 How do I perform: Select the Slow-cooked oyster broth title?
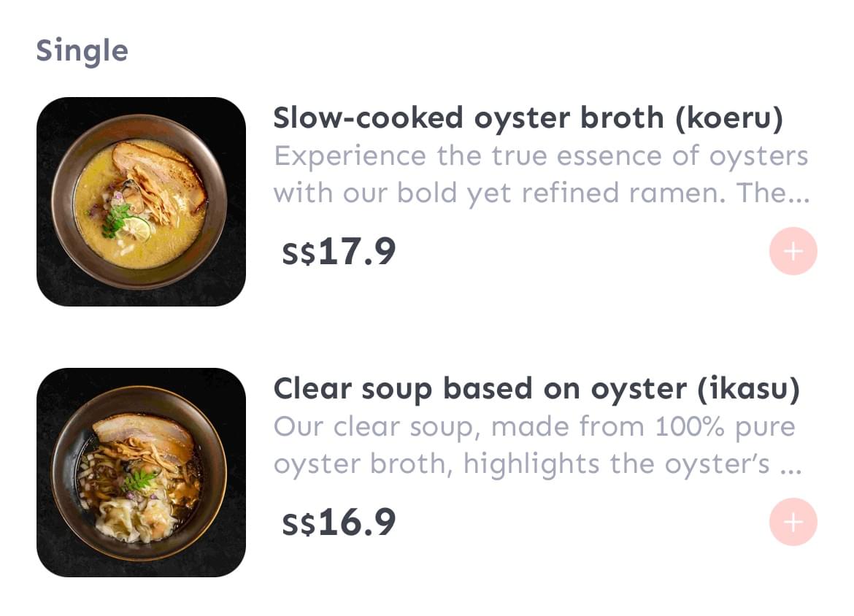[x=528, y=118]
